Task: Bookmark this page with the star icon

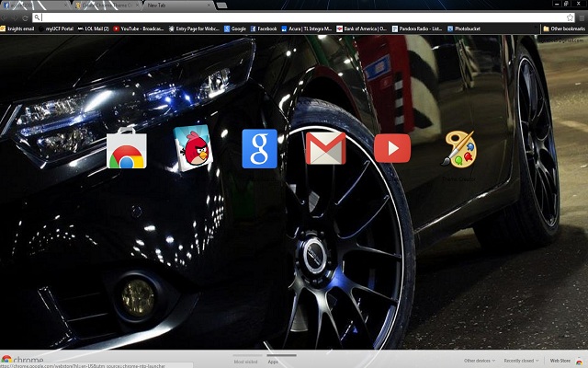Action: coord(570,17)
